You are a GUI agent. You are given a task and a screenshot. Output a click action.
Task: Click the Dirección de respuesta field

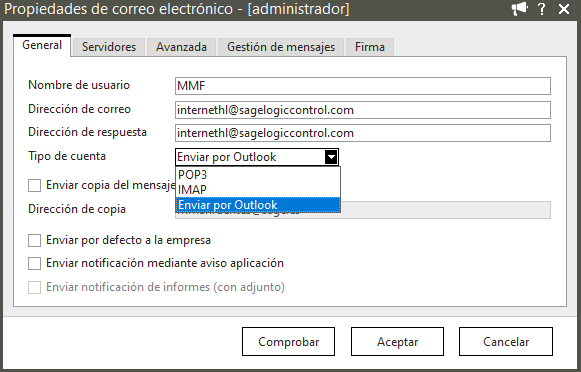tap(363, 133)
